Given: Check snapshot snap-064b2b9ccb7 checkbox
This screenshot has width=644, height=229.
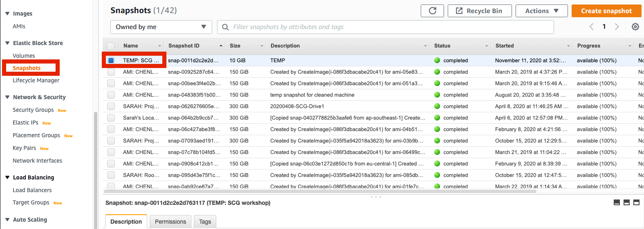Looking at the screenshot, I should coord(111,118).
